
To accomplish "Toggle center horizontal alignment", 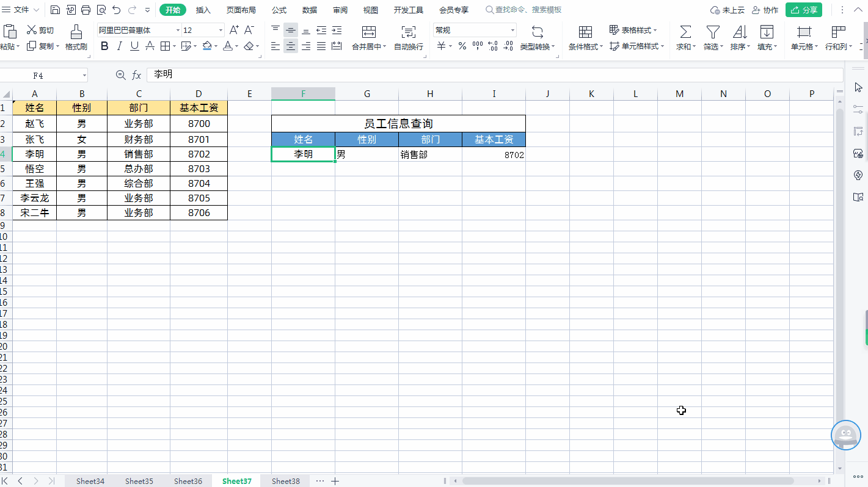I will coord(291,46).
